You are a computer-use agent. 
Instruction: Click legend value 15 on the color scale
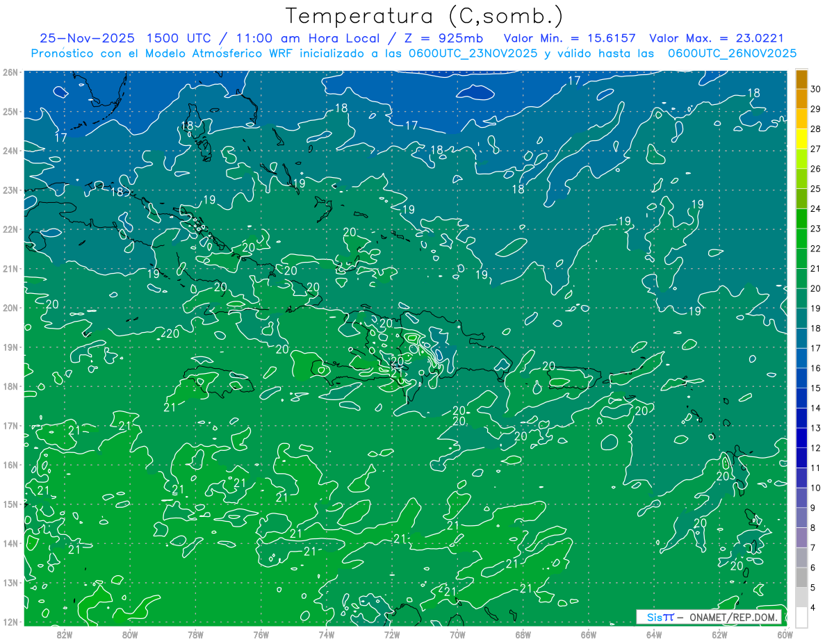(815, 388)
